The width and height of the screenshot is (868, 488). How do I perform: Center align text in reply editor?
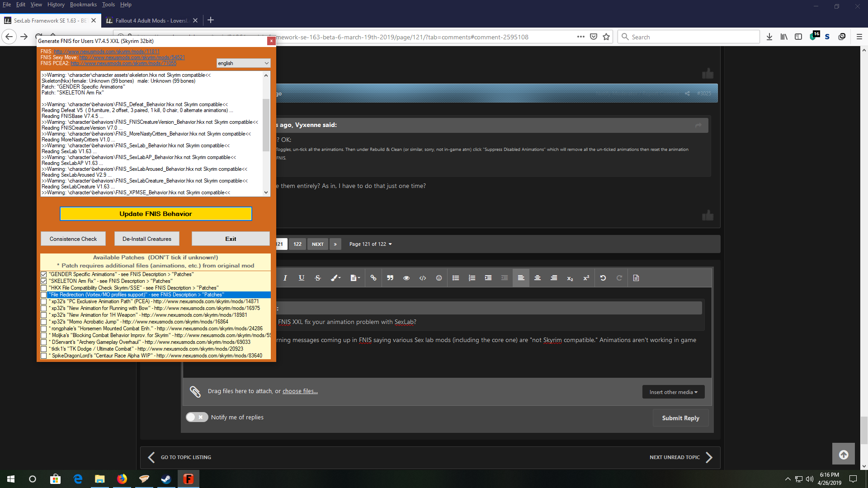[x=538, y=278]
